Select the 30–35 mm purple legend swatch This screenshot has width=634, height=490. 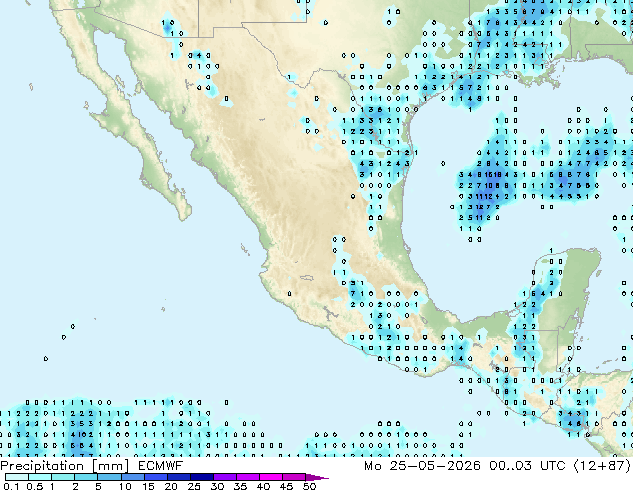[224, 477]
